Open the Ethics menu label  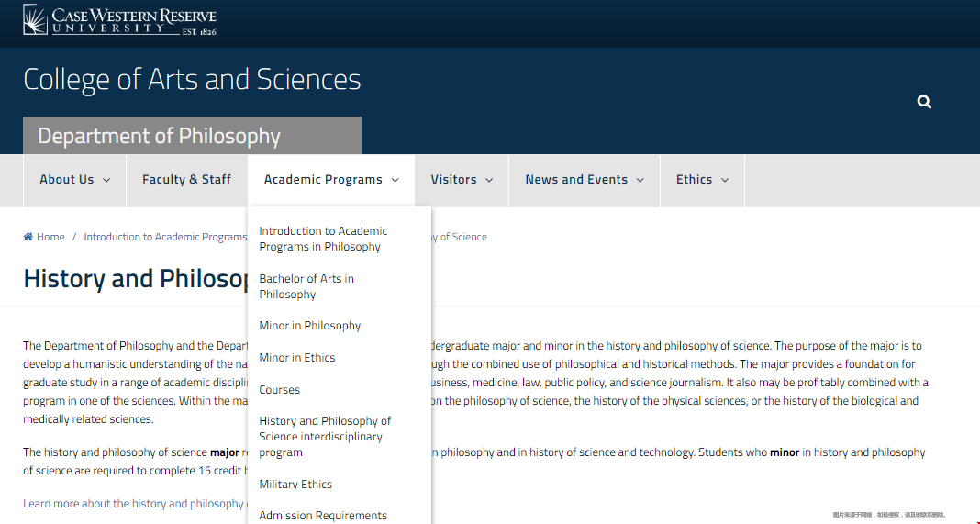[695, 180]
